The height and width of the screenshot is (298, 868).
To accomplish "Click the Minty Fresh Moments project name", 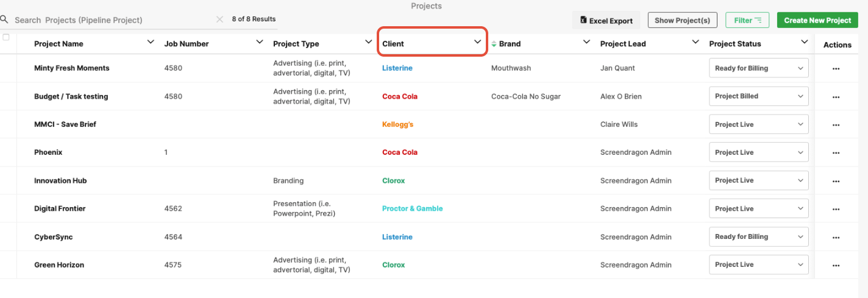I will pos(72,68).
